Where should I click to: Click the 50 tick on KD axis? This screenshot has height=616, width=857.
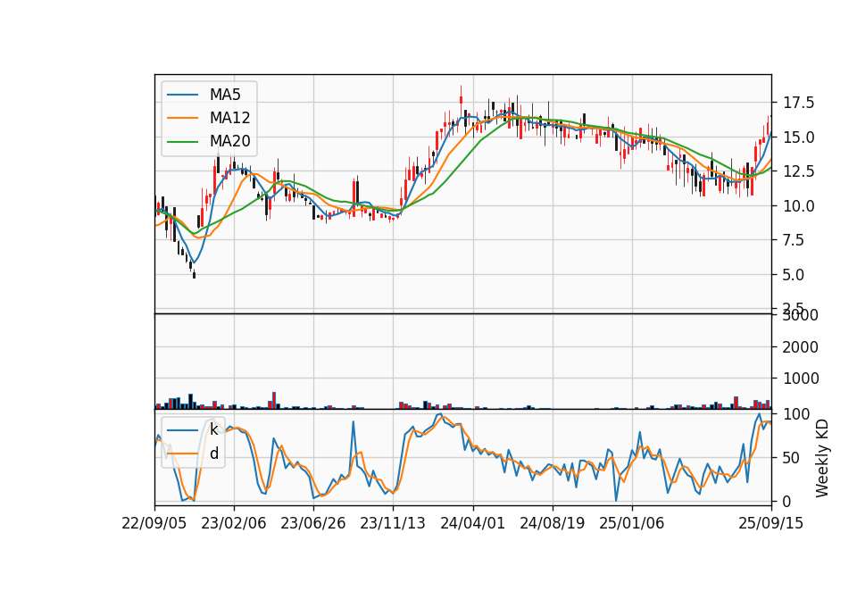pyautogui.click(x=791, y=457)
